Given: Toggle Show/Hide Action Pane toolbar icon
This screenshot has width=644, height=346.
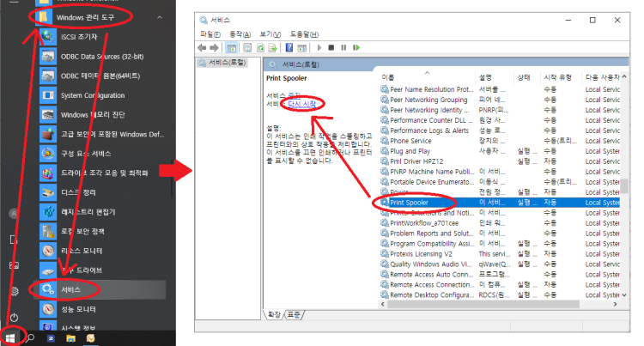Looking at the screenshot, I should tap(302, 48).
